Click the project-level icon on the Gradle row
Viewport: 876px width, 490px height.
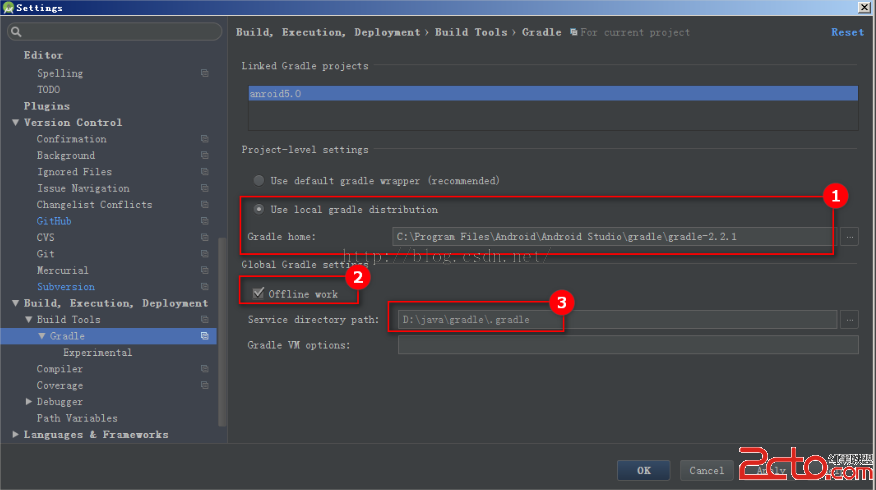coord(204,336)
